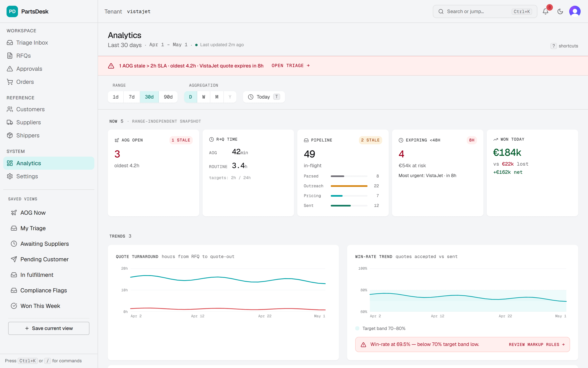The width and height of the screenshot is (588, 368).
Task: Click the Parsed pipeline progress bar
Action: [x=349, y=176]
